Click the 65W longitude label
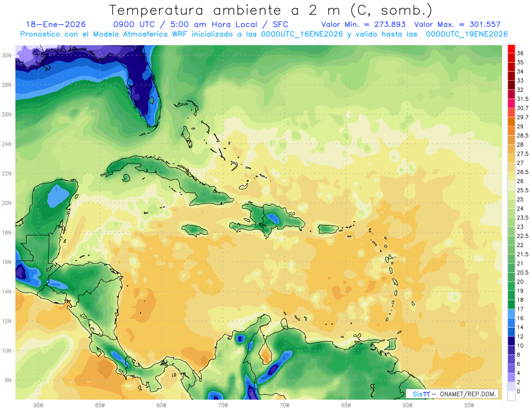The height and width of the screenshot is (411, 532). coord(346,405)
